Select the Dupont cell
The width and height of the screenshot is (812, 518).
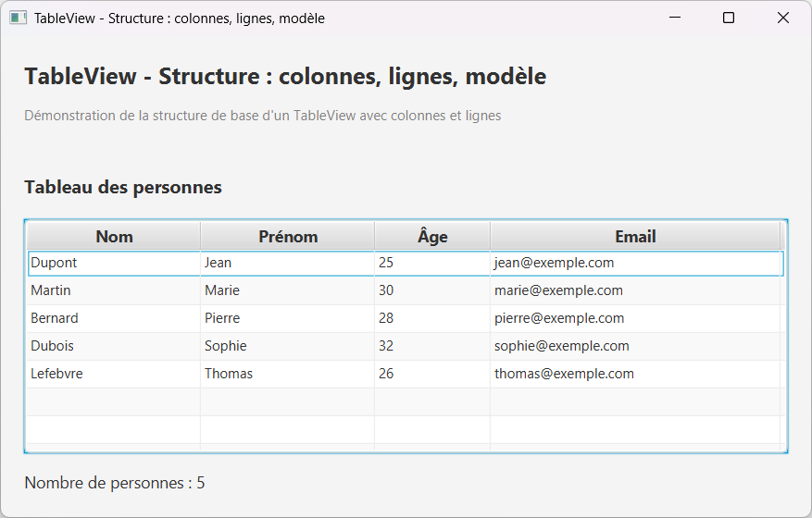click(113, 263)
